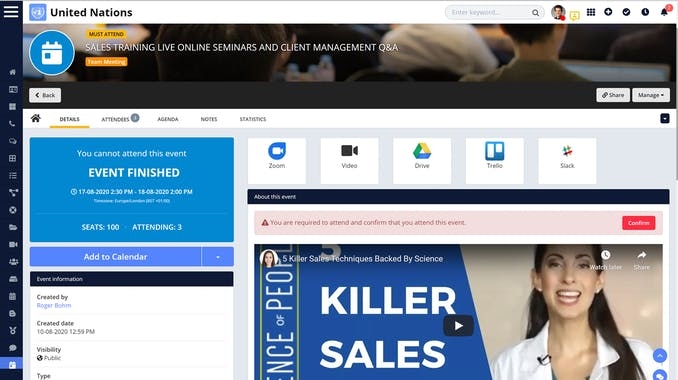Open the clock history icon
Screen dimensions: 678x380
click(645, 12)
